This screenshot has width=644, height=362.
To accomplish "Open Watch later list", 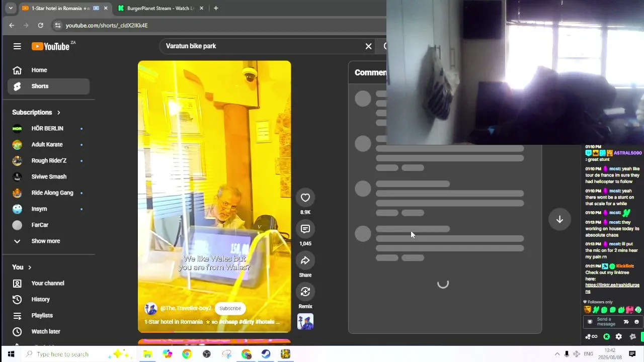I will [48, 331].
